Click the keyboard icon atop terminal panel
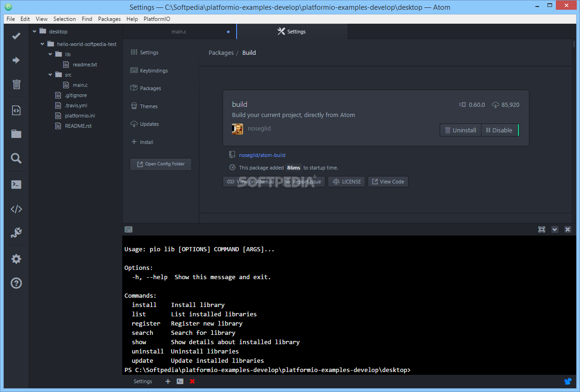 coord(129,229)
